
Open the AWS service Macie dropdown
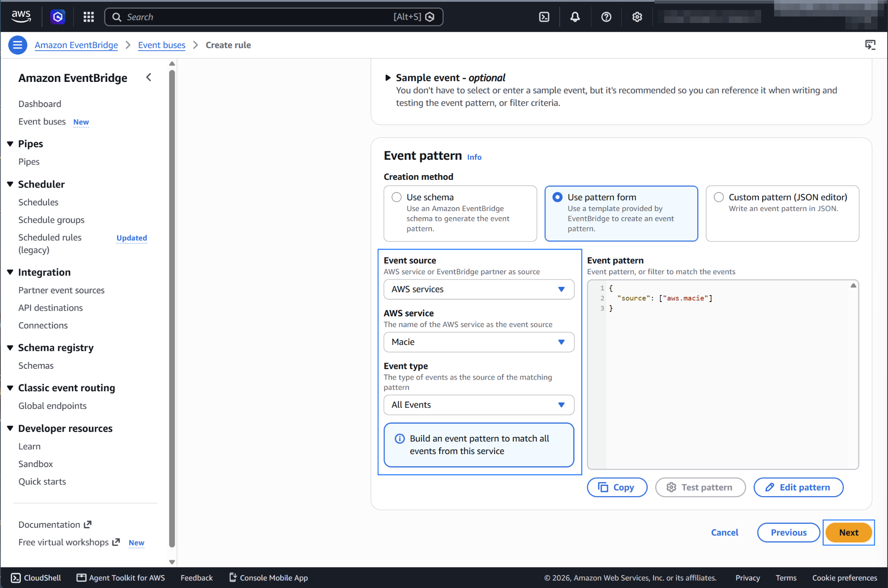[479, 342]
